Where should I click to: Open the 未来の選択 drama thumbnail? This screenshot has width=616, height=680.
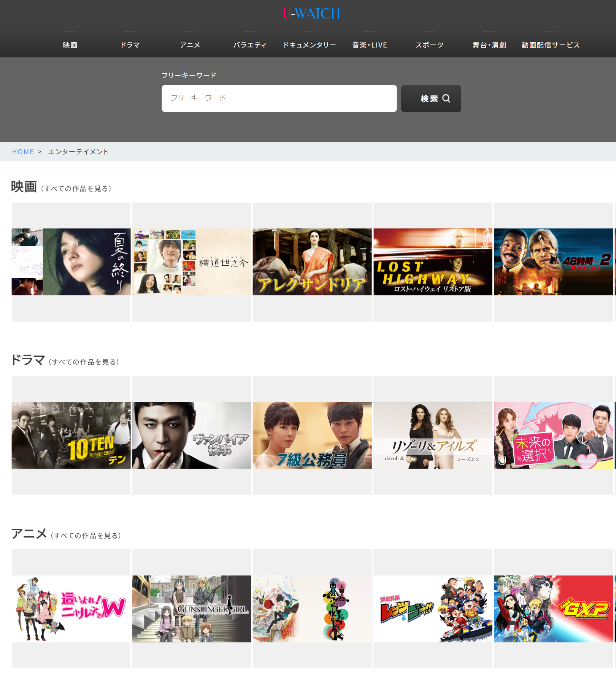click(554, 435)
